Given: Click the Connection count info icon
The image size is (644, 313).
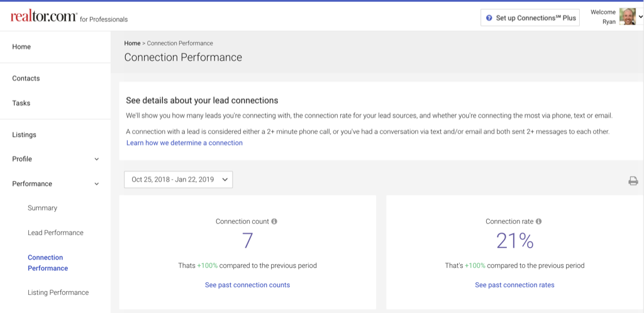Looking at the screenshot, I should [274, 221].
